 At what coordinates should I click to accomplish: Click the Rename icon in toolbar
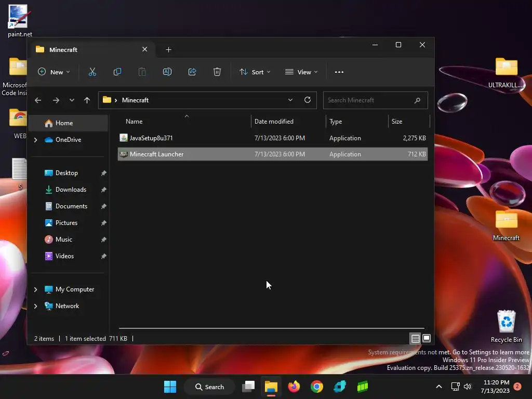click(x=167, y=72)
